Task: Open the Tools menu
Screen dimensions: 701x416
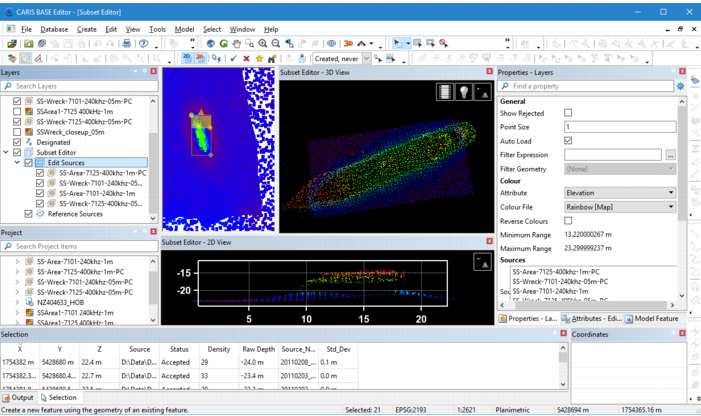Action: pyautogui.click(x=157, y=29)
